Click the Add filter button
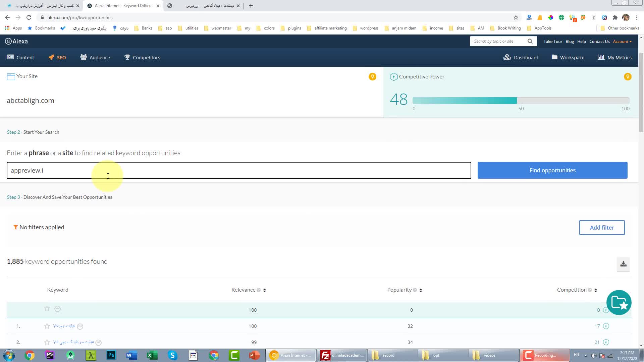644x362 pixels. 602,228
